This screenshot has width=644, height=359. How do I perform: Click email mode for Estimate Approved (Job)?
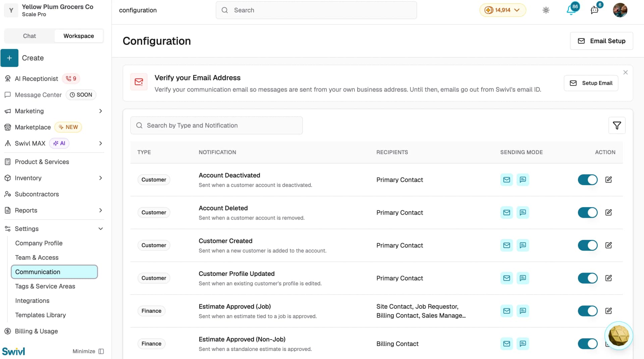[x=506, y=311]
